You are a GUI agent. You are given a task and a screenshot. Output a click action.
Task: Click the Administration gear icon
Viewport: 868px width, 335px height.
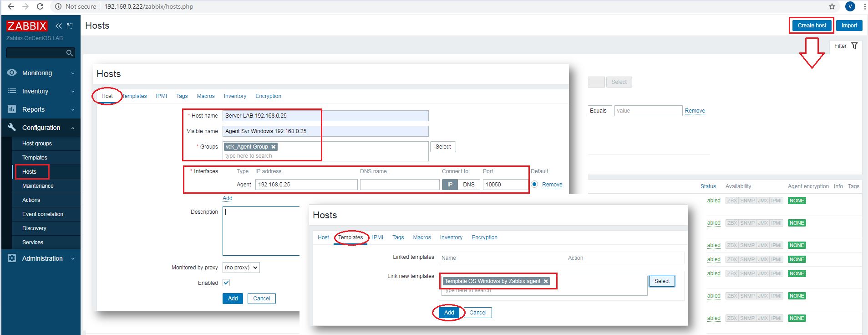pyautogui.click(x=12, y=258)
